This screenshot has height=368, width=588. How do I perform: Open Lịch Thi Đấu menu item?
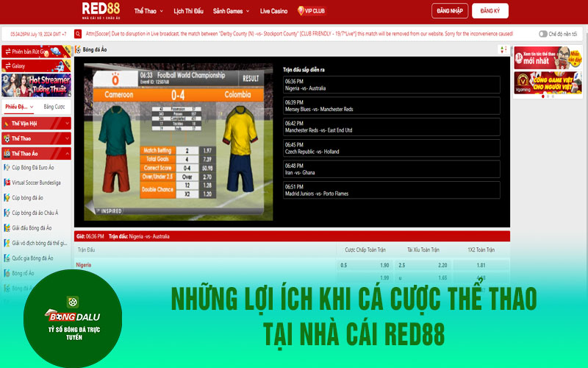(x=188, y=11)
